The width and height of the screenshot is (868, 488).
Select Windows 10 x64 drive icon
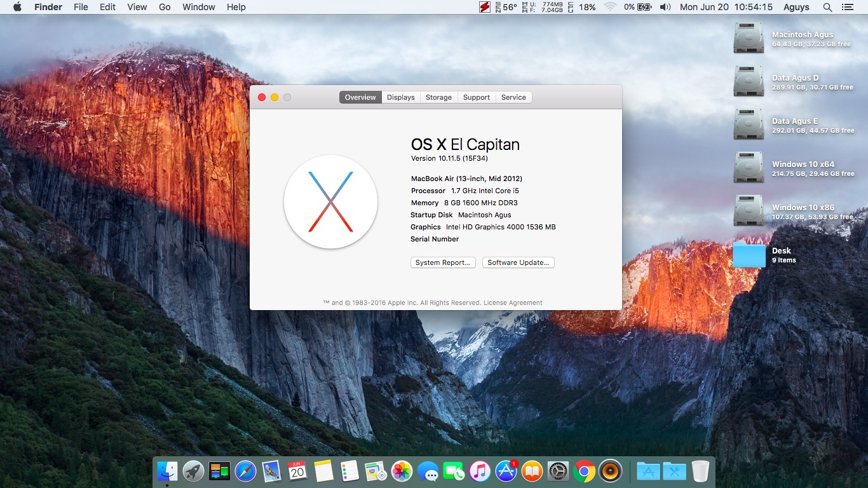tap(749, 168)
